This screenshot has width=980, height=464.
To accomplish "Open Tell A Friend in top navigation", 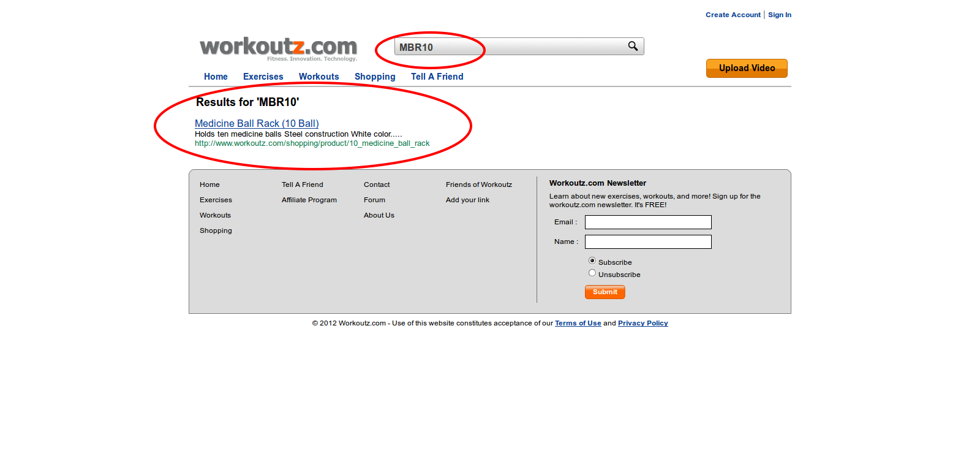I will point(437,77).
